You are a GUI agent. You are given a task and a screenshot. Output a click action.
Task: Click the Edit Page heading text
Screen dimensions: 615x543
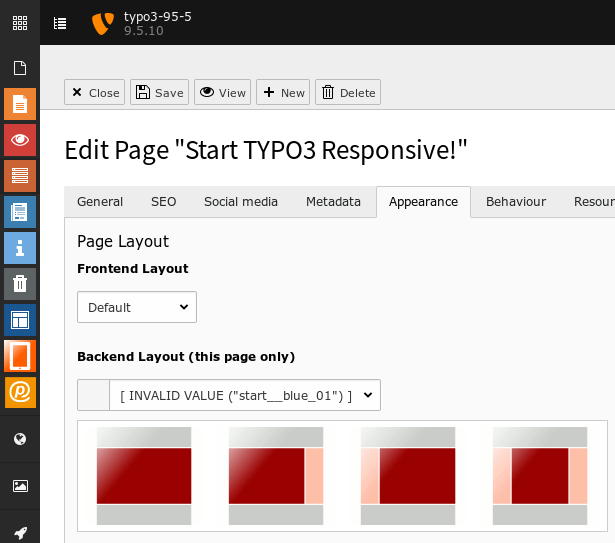[x=266, y=150]
